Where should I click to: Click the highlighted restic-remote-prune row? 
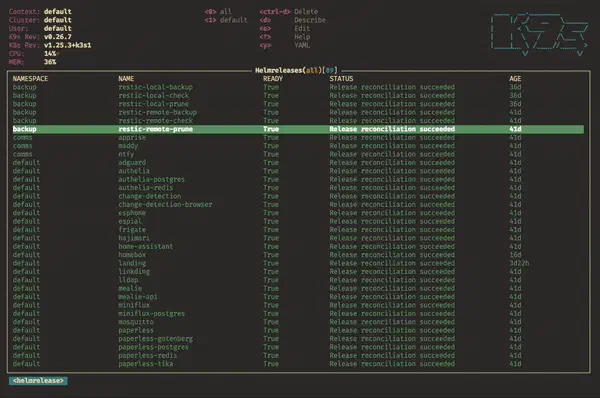pyautogui.click(x=298, y=129)
